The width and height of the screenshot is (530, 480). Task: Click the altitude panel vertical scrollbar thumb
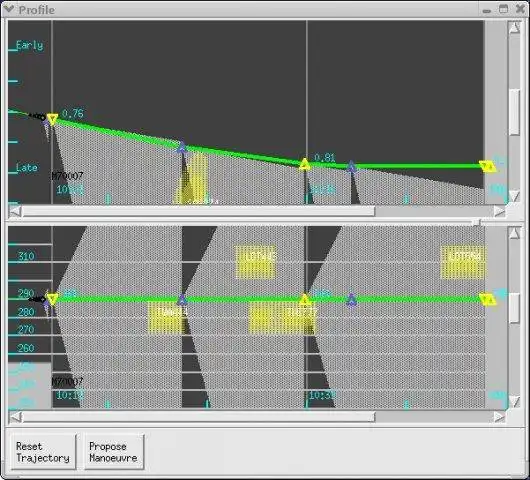click(514, 308)
